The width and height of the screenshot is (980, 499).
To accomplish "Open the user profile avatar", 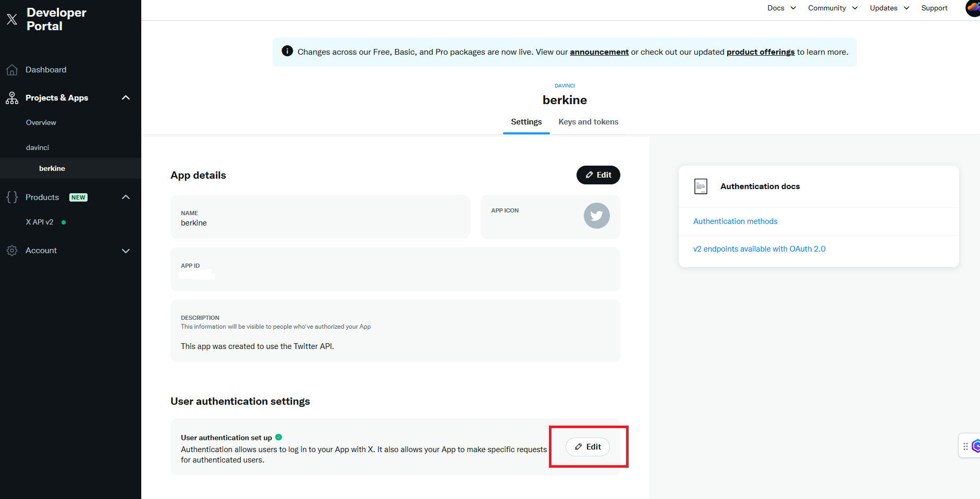I will click(973, 8).
